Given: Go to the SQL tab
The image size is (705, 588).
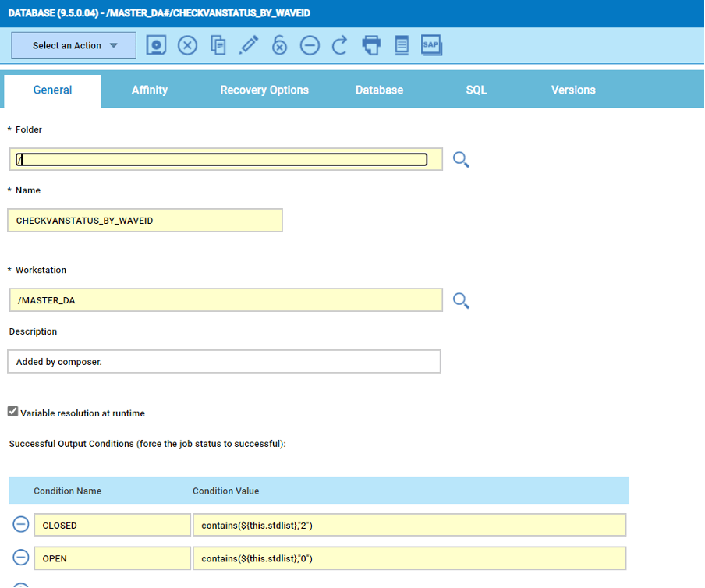Looking at the screenshot, I should (476, 90).
